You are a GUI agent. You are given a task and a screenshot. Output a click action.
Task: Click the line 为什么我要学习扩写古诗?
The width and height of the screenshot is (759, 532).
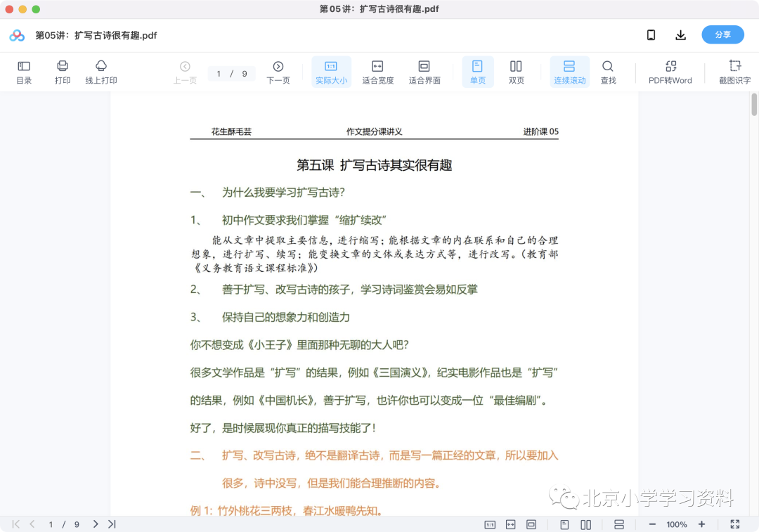pos(283,193)
